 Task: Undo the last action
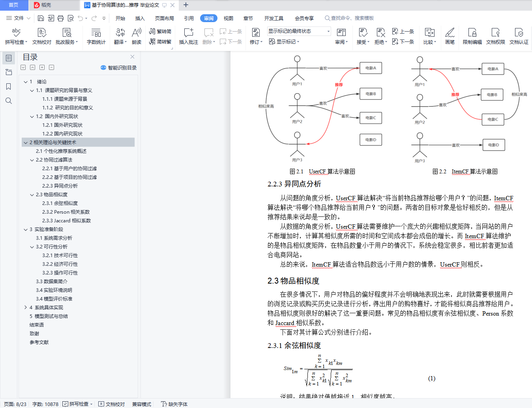coord(81,18)
